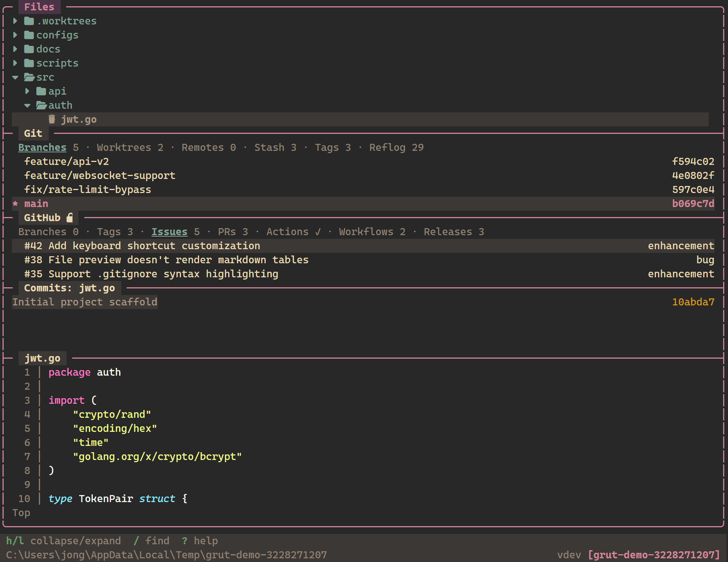
Task: Click commit hash 597c0e4
Action: click(x=693, y=190)
